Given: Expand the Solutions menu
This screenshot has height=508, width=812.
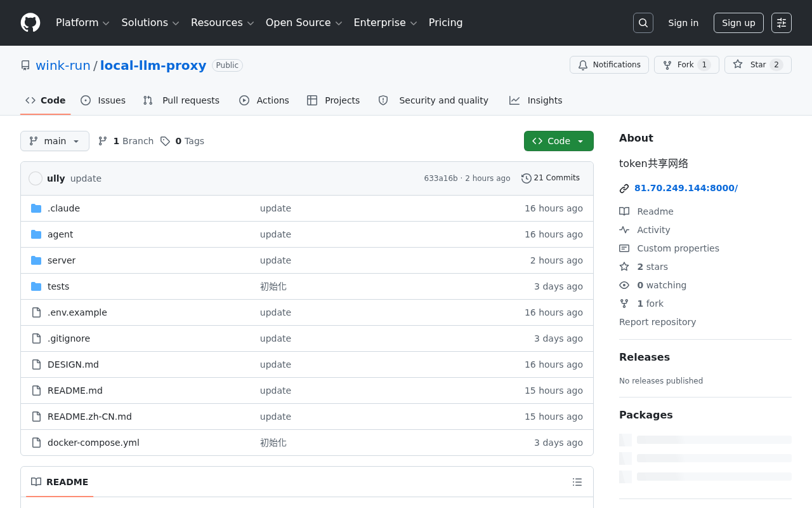Looking at the screenshot, I should (150, 23).
